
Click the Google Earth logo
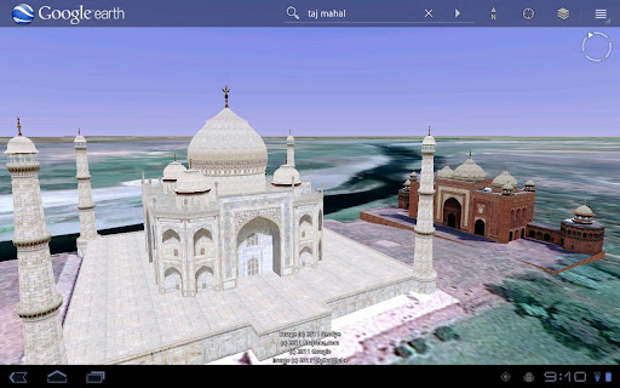[68, 13]
